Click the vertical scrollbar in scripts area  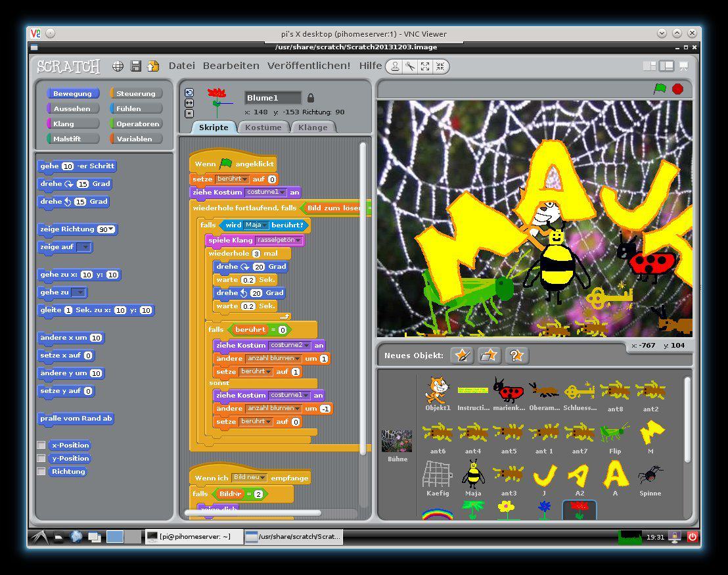tap(363, 296)
